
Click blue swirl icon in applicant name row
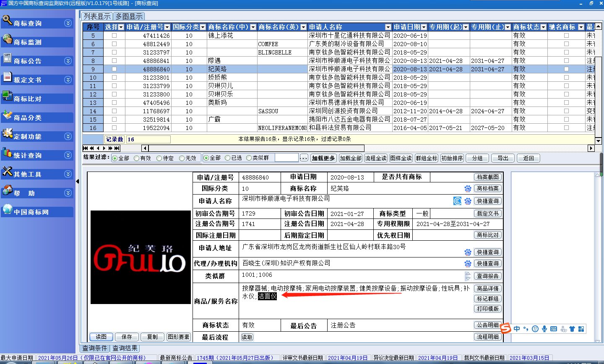click(458, 201)
